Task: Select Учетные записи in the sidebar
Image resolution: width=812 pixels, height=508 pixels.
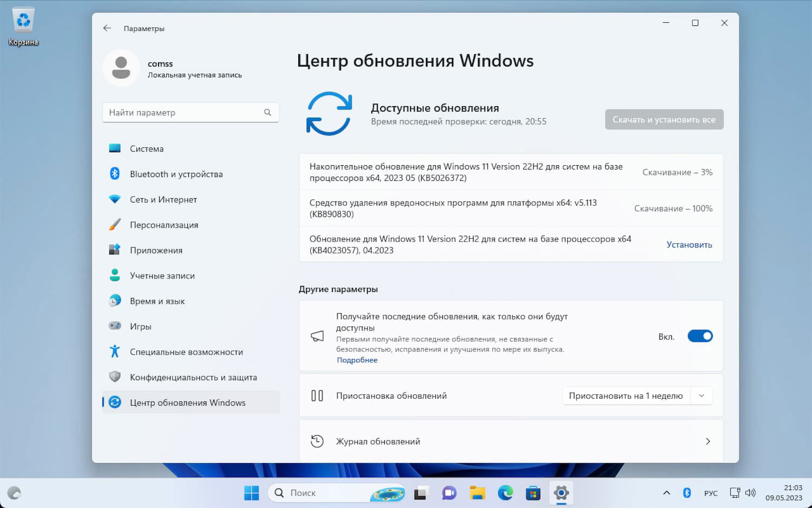Action: (191, 276)
